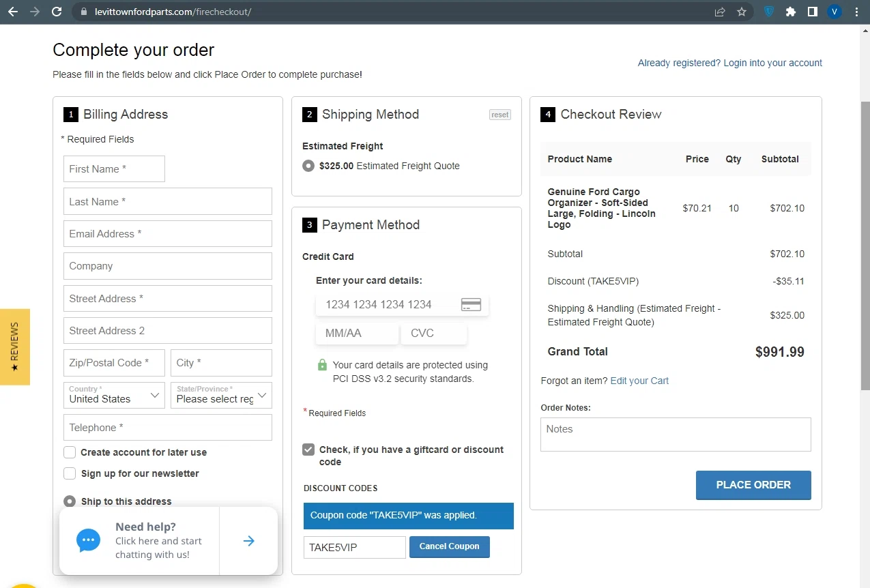Click the First Name field
This screenshot has width=870, height=588.
pyautogui.click(x=115, y=168)
